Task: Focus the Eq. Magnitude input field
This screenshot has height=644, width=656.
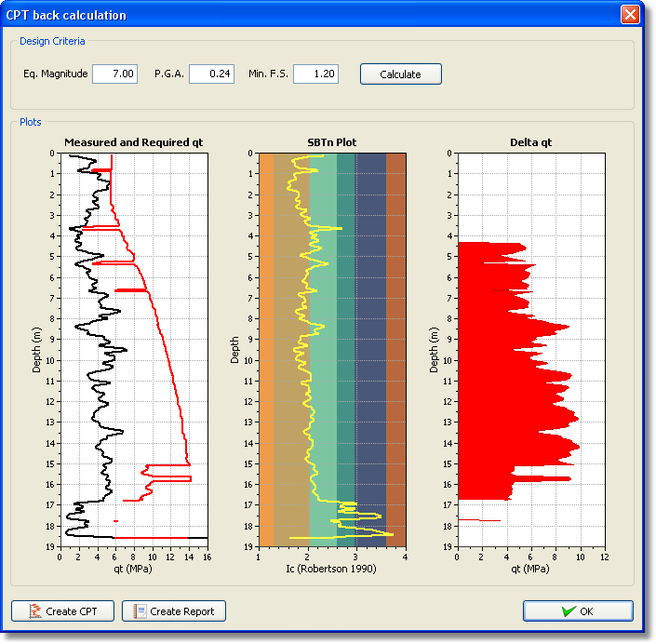Action: [x=114, y=74]
